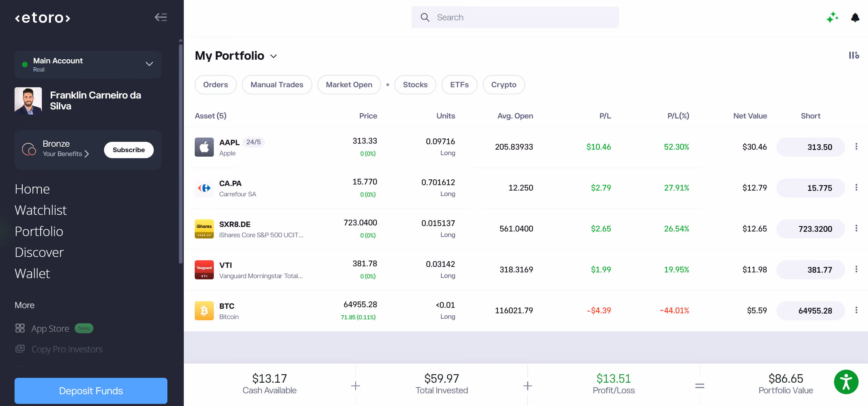Sort by P/L column header
The width and height of the screenshot is (868, 406).
pyautogui.click(x=605, y=116)
